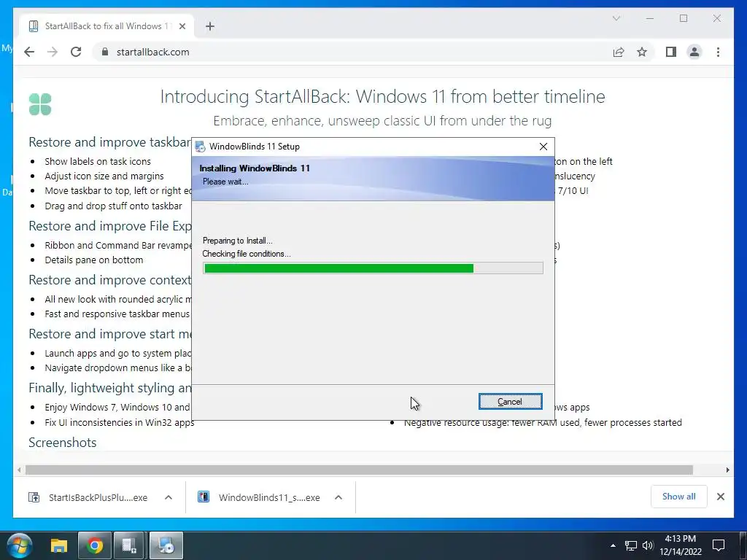The image size is (747, 560).
Task: Click 'Show labels on task icons' text
Action: pos(98,161)
